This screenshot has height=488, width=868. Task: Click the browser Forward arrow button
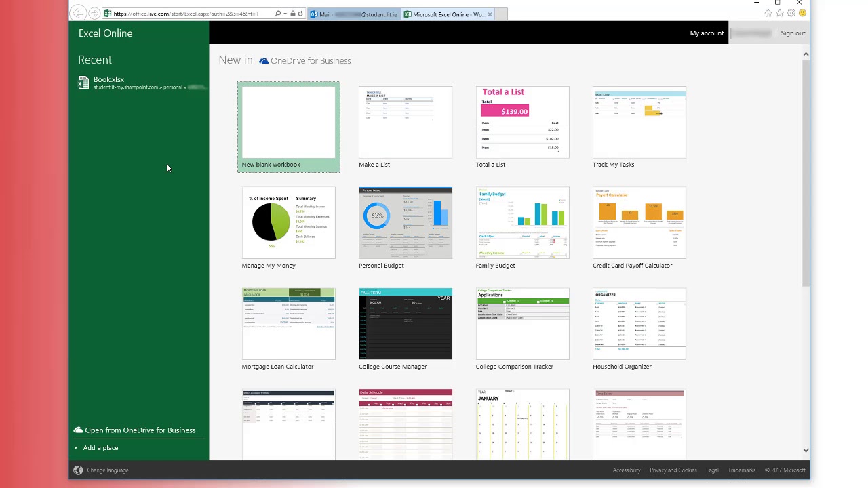[x=94, y=14]
